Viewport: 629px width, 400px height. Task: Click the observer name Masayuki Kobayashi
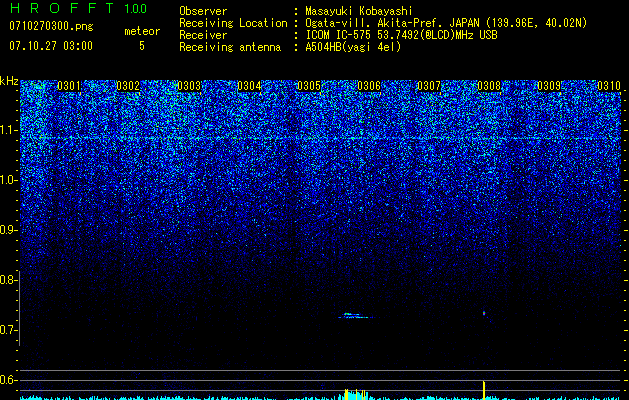click(359, 11)
